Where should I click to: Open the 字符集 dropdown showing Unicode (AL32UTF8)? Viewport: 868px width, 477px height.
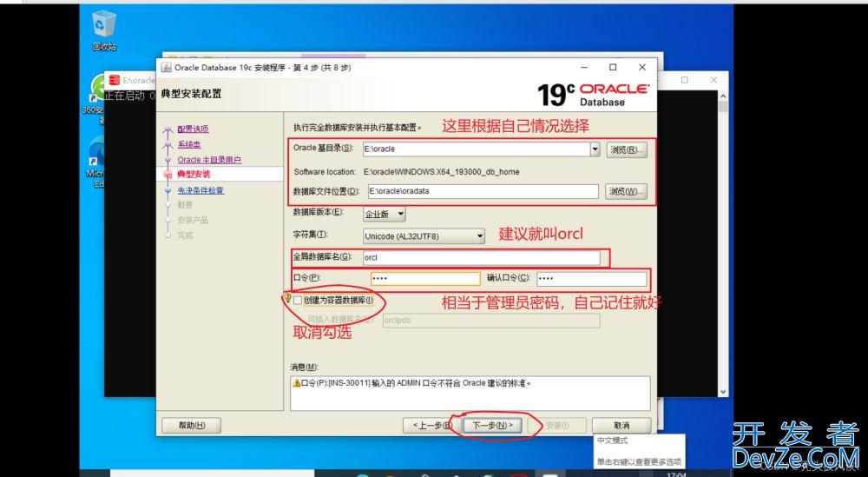pos(424,236)
